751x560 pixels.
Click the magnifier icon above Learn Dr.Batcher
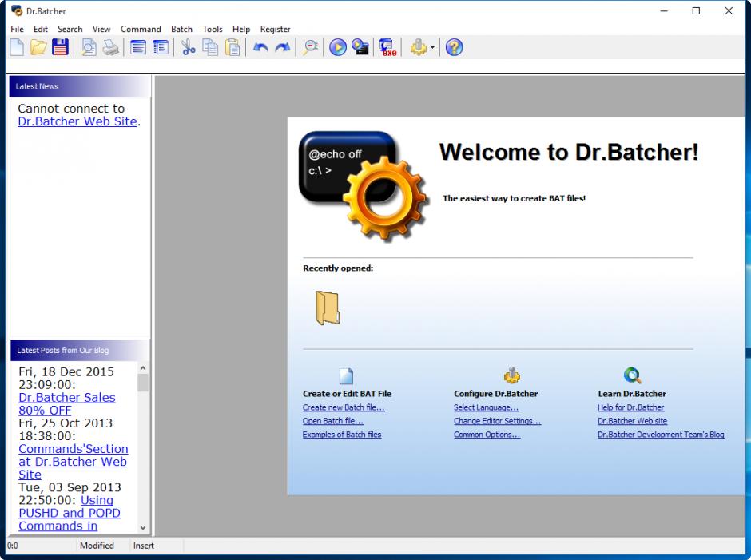click(x=632, y=375)
